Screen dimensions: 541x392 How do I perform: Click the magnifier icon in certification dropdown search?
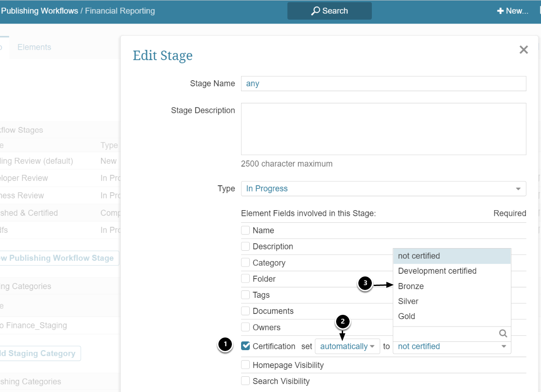[x=503, y=334]
